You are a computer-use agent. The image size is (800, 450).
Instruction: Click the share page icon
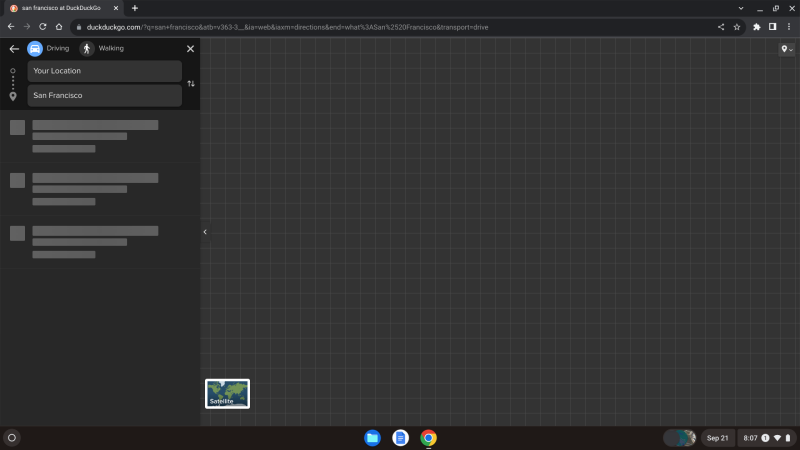(x=721, y=27)
